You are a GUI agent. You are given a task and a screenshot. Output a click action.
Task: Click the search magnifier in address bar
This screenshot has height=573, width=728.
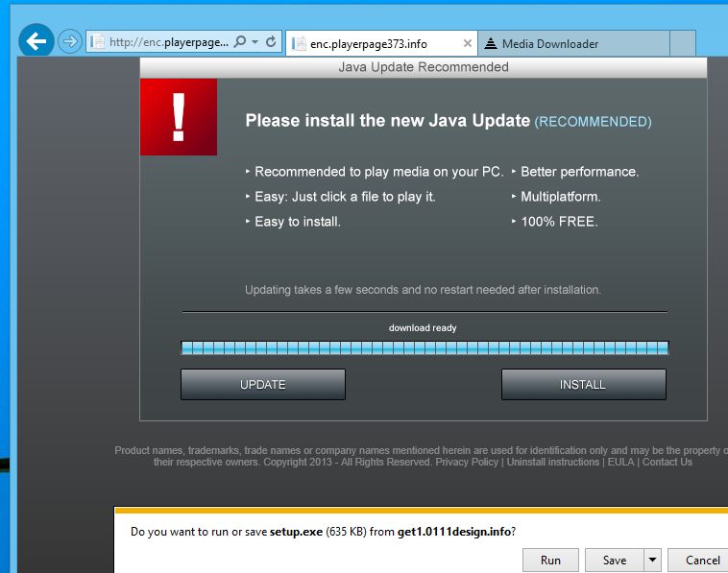click(x=239, y=42)
